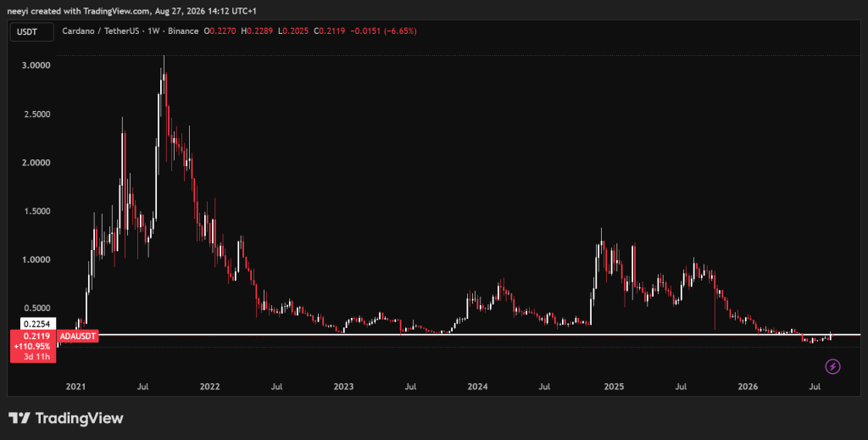Click the USDT currency button
868x440 pixels.
31,31
